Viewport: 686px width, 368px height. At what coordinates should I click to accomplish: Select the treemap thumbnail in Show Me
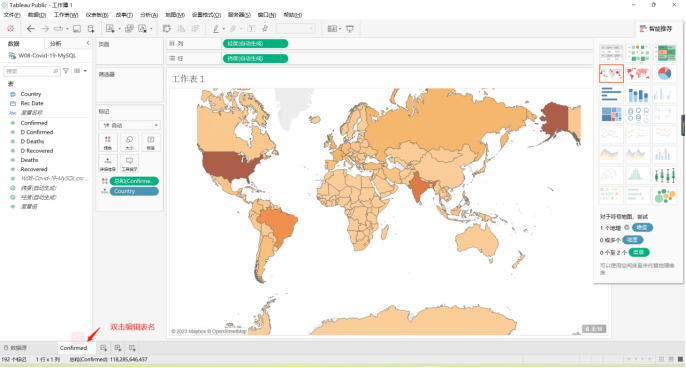pos(611,114)
